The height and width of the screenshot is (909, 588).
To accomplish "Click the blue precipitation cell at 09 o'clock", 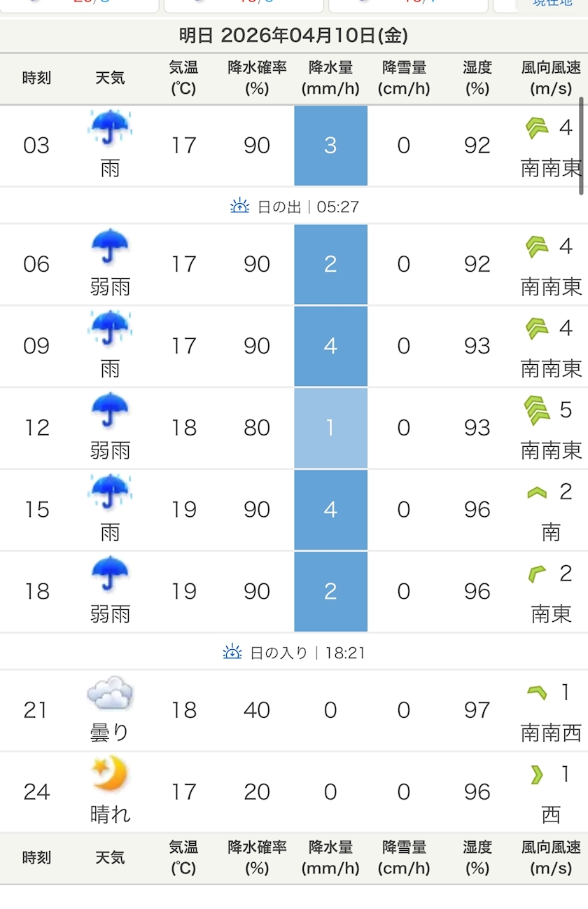I will 330,346.
